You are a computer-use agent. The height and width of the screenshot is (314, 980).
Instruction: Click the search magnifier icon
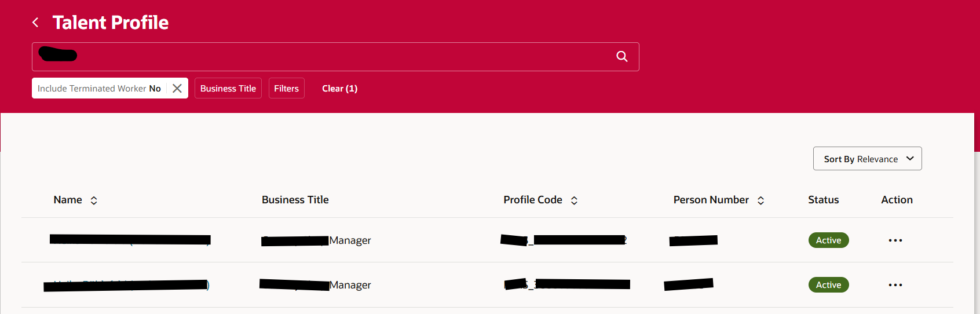point(622,56)
